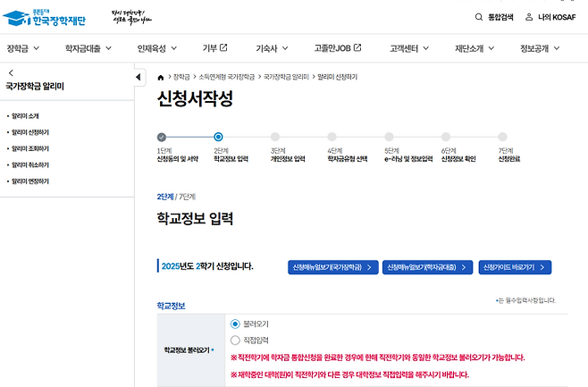Click step 7 progress marker circle
The image size is (588, 387).
(502, 137)
